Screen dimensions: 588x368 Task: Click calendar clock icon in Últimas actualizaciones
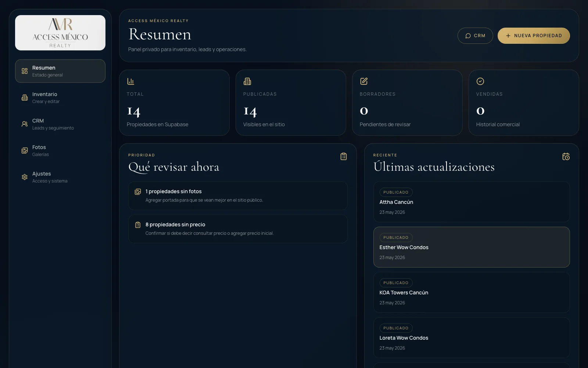[x=566, y=156]
